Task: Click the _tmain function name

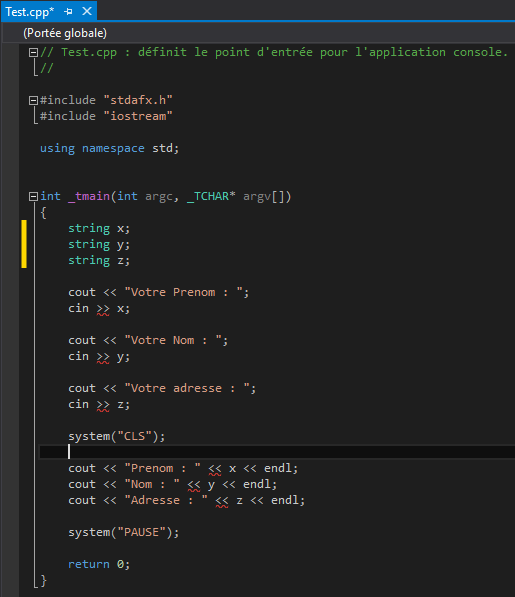Action: 89,196
